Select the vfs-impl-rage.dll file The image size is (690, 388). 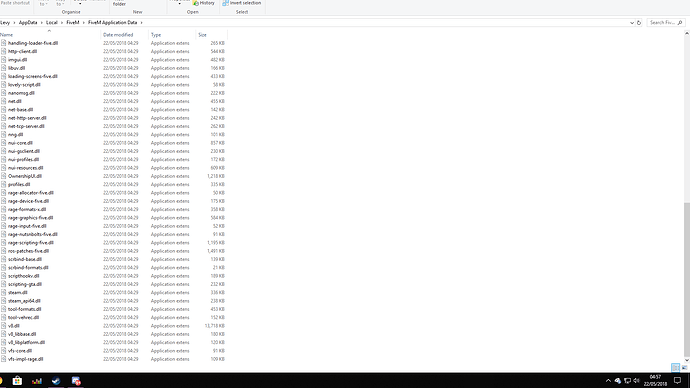(x=26, y=359)
